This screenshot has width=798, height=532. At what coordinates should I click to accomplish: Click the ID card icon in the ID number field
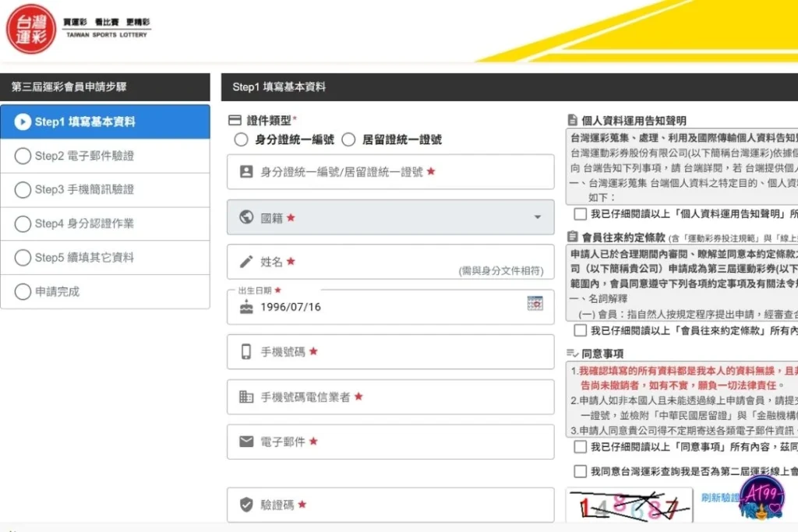click(x=246, y=172)
